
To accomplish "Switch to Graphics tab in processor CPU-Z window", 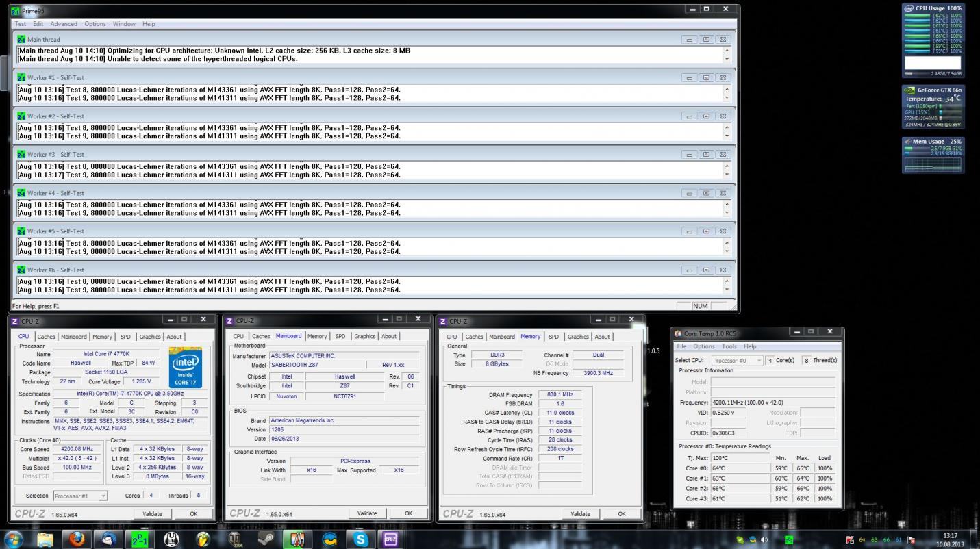I will click(150, 337).
